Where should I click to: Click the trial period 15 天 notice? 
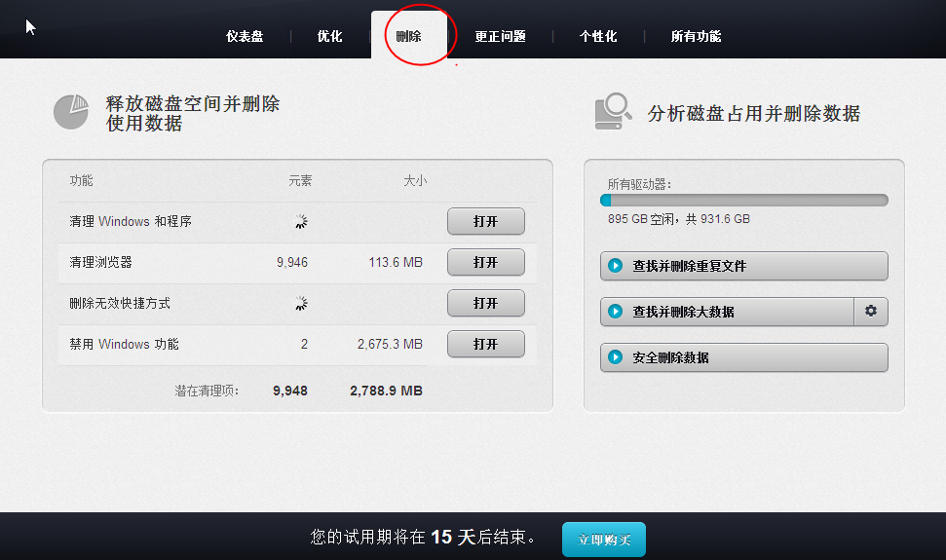click(423, 537)
